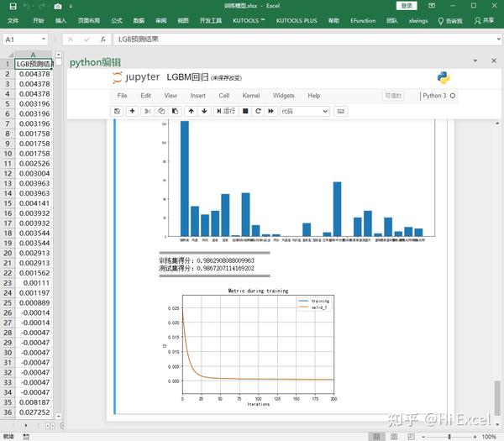
Task: Open the 开发工具 ribbon tab
Action: pos(211,20)
